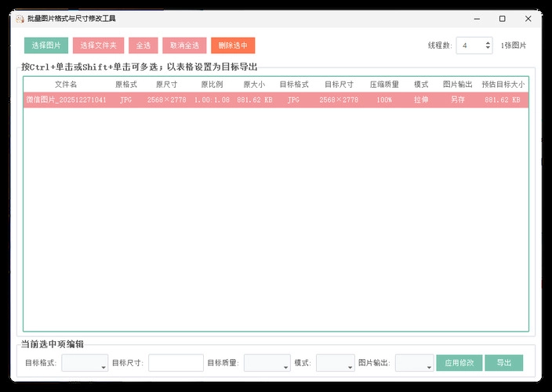Click the 选择图片 button
The height and width of the screenshot is (392, 552).
[46, 45]
